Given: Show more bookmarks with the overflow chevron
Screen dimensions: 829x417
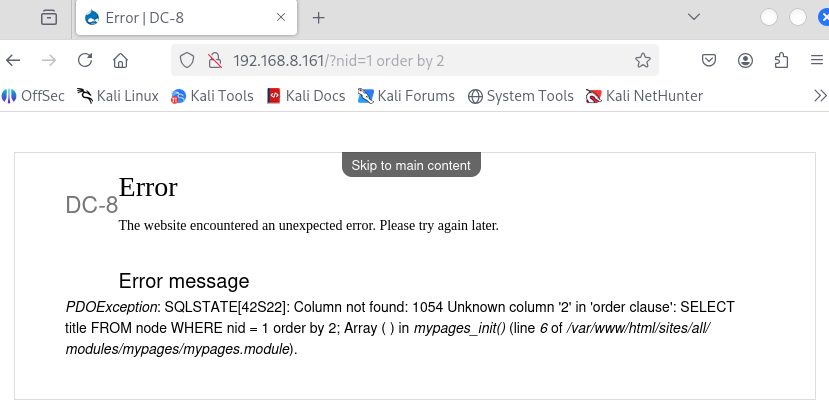Looking at the screenshot, I should click(820, 96).
